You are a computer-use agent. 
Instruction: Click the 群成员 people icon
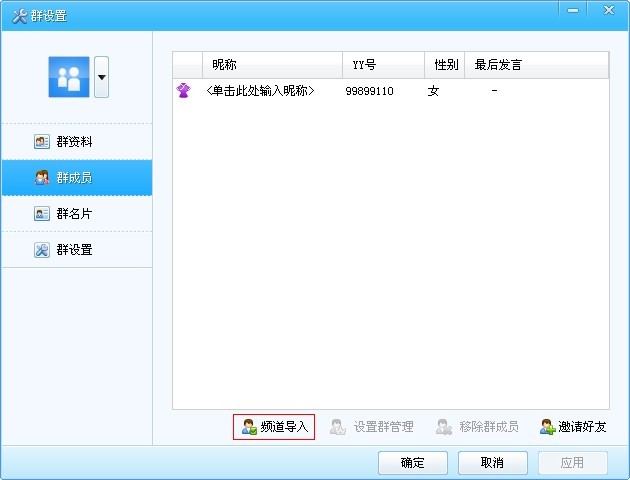pyautogui.click(x=42, y=178)
